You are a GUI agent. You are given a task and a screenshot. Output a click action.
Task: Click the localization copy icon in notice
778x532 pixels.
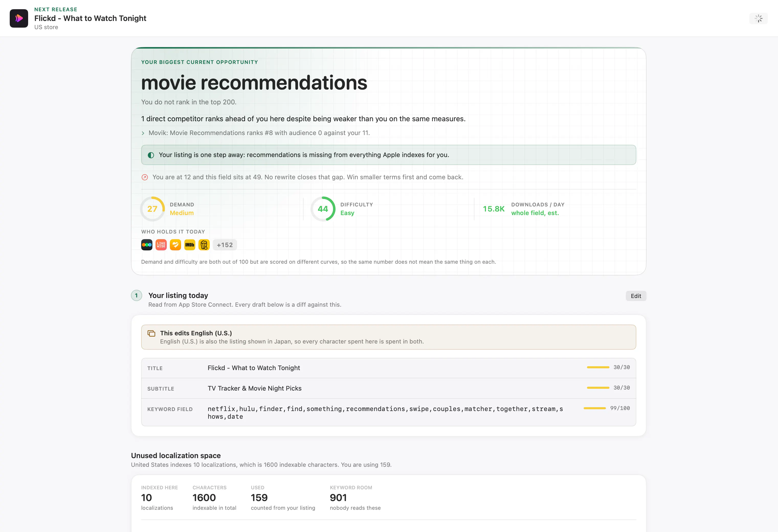(x=151, y=334)
